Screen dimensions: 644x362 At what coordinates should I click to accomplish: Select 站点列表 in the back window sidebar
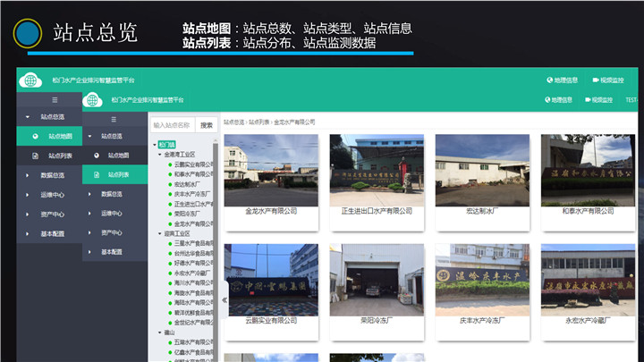coord(49,156)
